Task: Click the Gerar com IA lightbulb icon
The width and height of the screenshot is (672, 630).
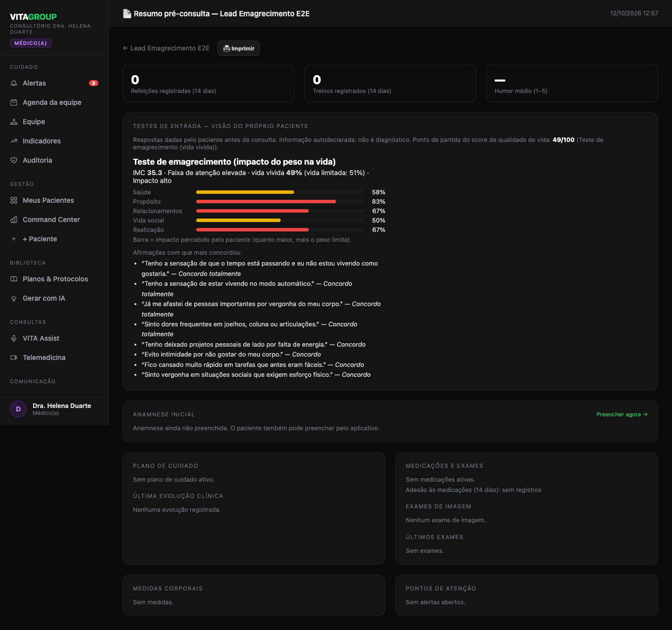Action: click(x=14, y=298)
